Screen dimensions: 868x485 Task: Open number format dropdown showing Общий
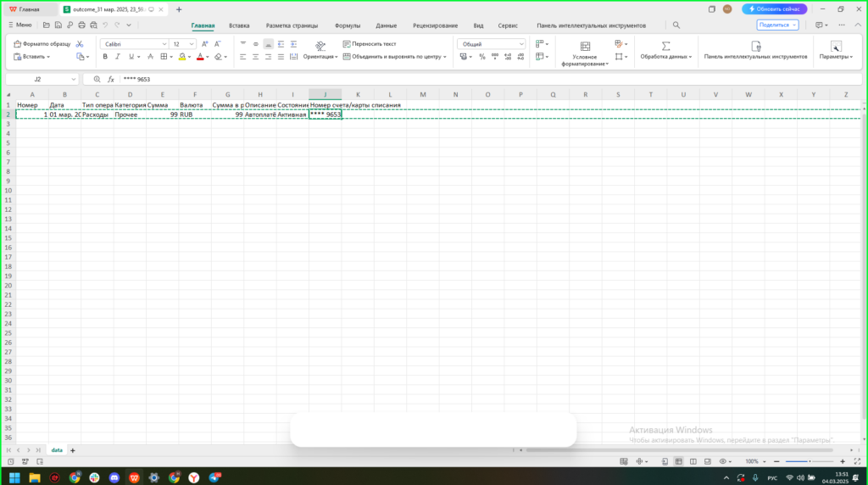pyautogui.click(x=521, y=44)
